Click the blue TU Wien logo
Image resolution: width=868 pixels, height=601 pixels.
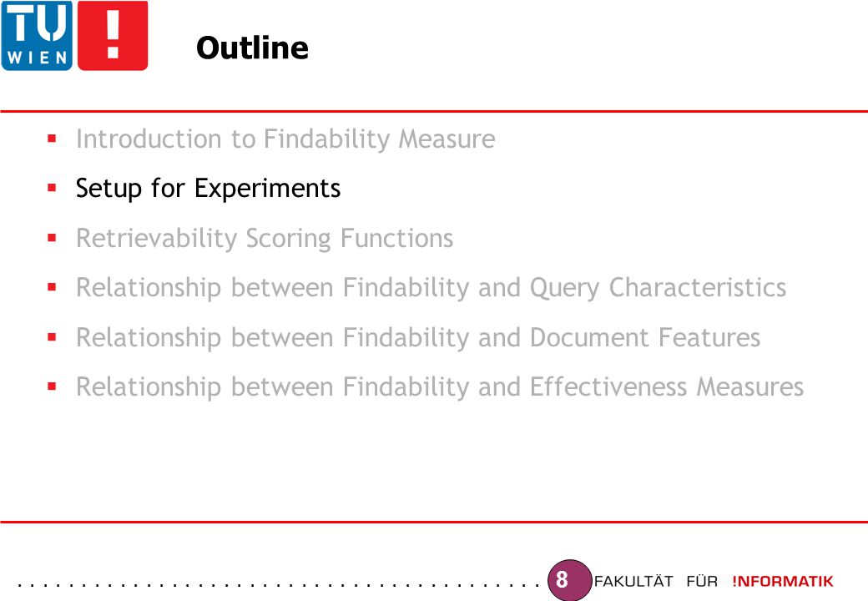(37, 35)
